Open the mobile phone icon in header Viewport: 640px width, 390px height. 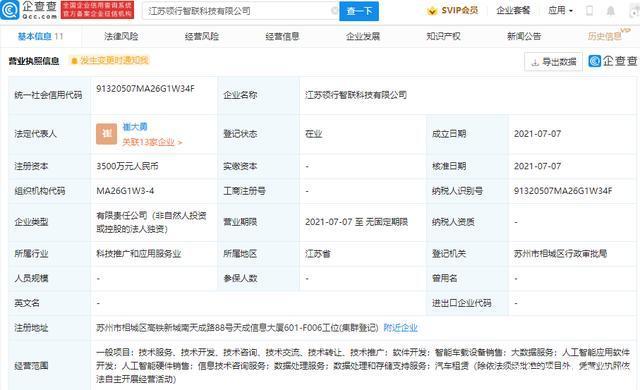coord(589,11)
